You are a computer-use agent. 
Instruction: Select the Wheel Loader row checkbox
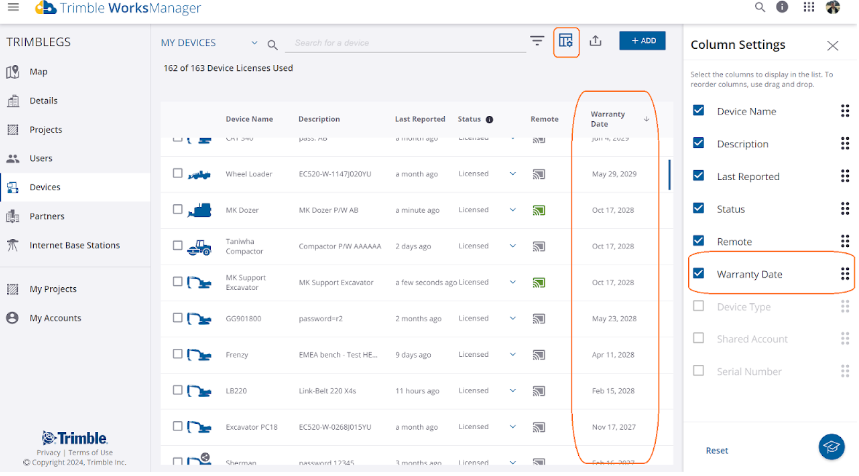click(x=178, y=173)
